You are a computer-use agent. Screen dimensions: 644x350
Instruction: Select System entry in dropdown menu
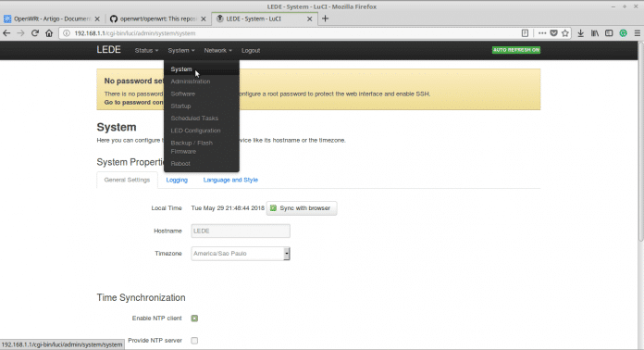click(202, 69)
